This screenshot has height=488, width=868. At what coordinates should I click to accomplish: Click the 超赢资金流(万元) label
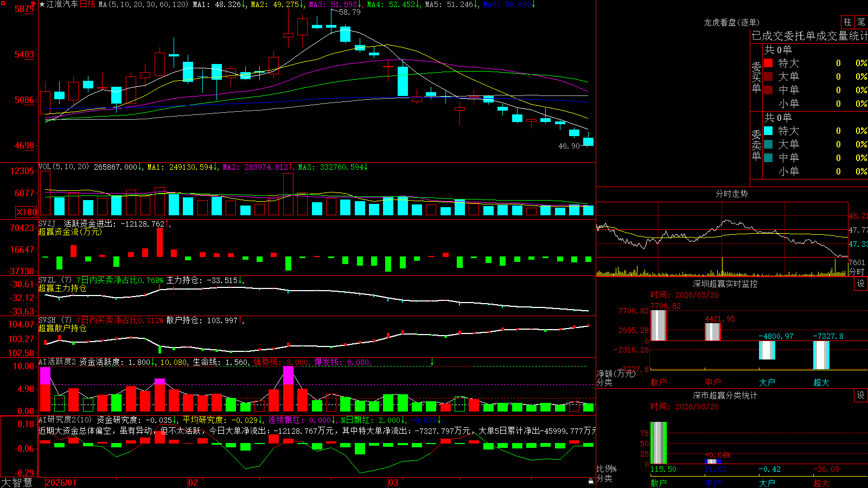(70, 232)
